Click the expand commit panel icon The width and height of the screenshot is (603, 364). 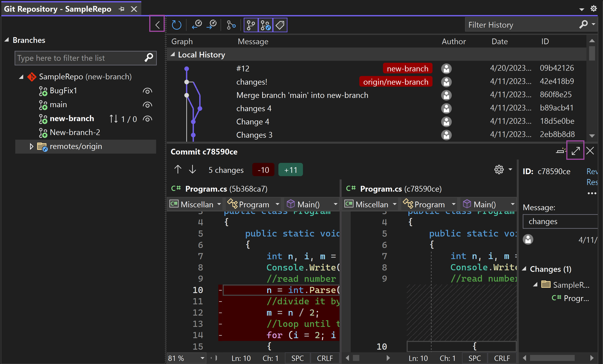(576, 151)
